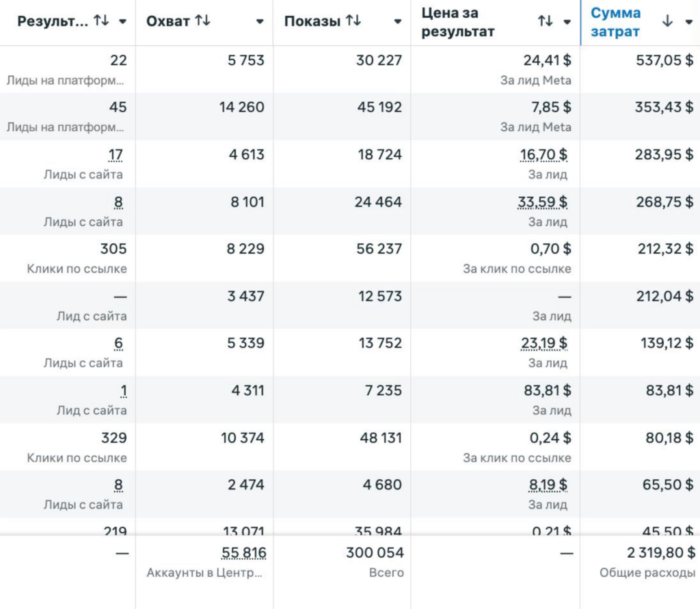This screenshot has height=609, width=700.
Task: Click the underlined 23,19 $ cost per lead
Action: 543,343
